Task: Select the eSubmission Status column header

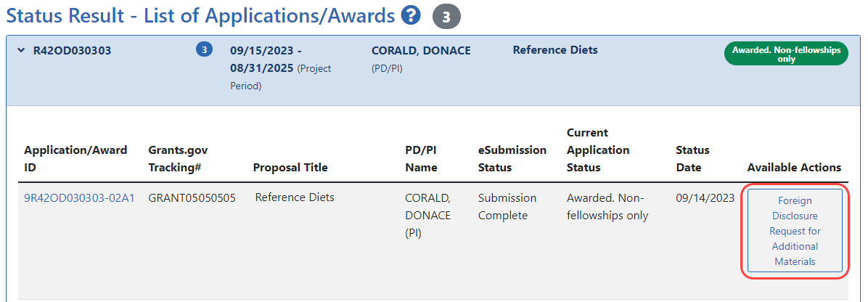Action: (512, 159)
